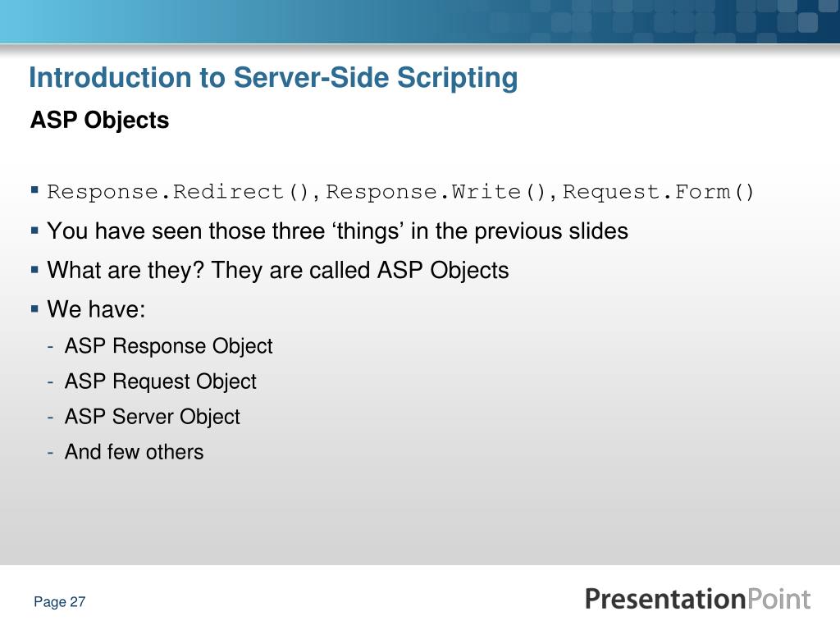Click the ASP Server Object item

tap(152, 418)
